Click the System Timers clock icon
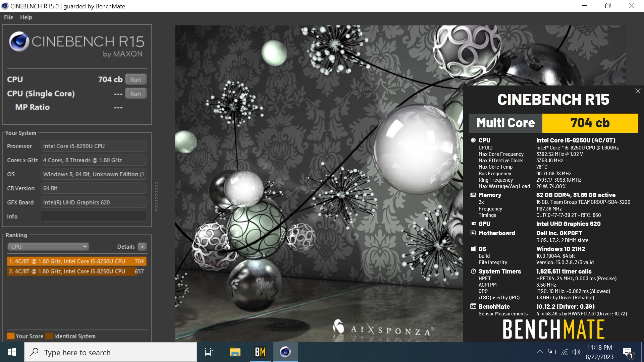 [x=473, y=271]
